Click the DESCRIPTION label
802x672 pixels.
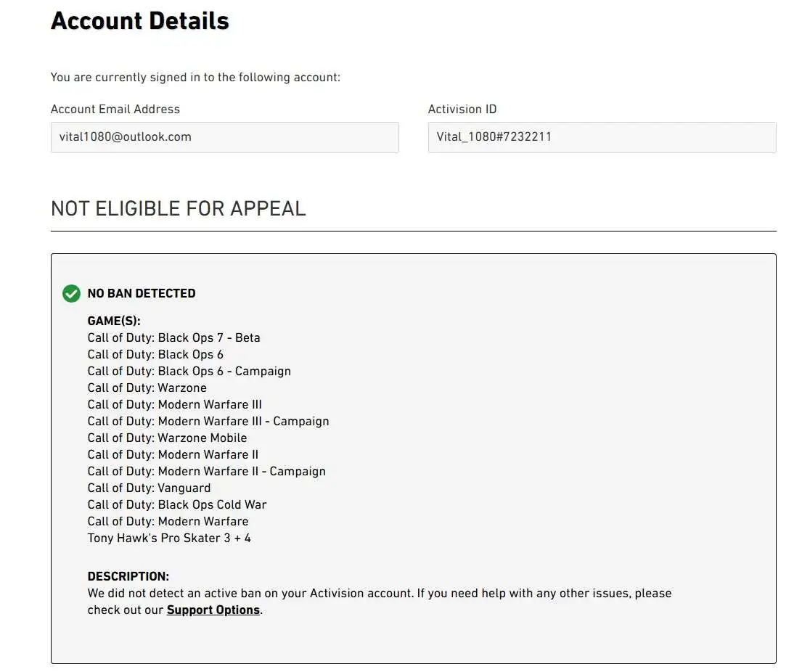[x=128, y=576]
